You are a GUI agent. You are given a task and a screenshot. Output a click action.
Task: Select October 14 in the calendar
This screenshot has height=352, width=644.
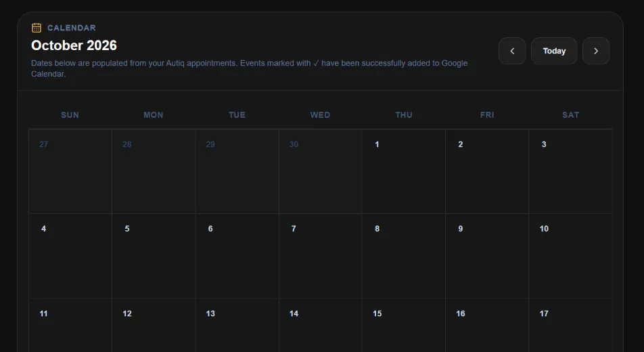point(321,326)
